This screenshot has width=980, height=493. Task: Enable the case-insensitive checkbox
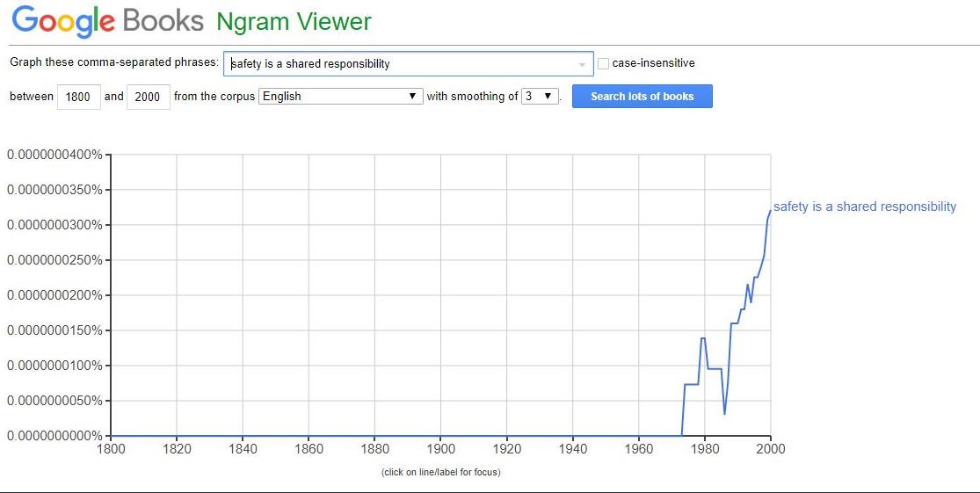click(x=603, y=63)
